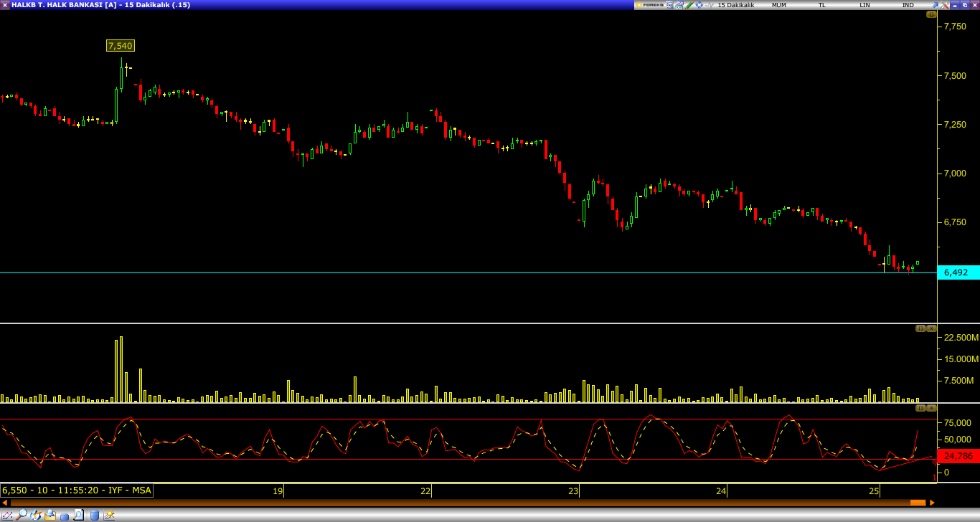The width and height of the screenshot is (980, 522).
Task: Click the 7,250 price axis label
Action: point(955,125)
